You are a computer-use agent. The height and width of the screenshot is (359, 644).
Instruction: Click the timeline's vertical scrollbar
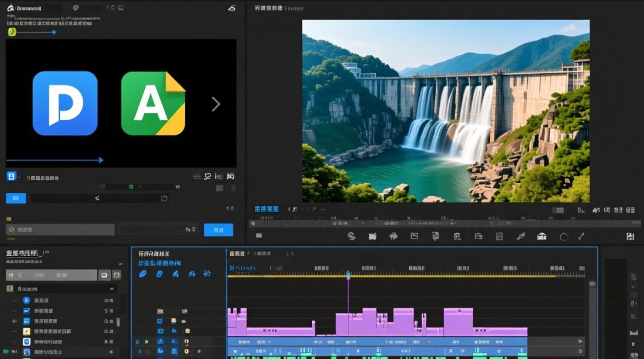tap(593, 319)
